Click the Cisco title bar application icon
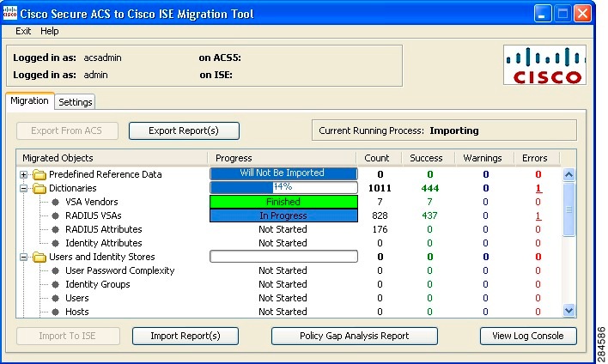The height and width of the screenshot is (364, 608). 10,13
